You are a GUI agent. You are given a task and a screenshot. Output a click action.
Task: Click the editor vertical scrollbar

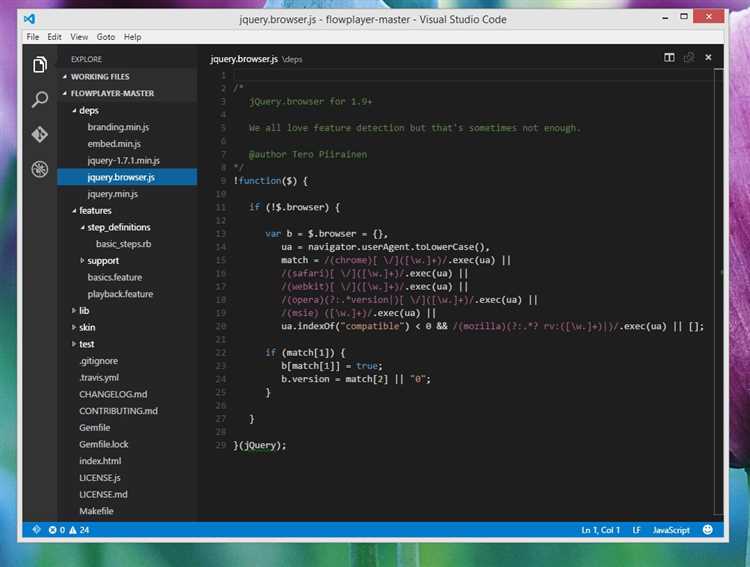(718, 292)
